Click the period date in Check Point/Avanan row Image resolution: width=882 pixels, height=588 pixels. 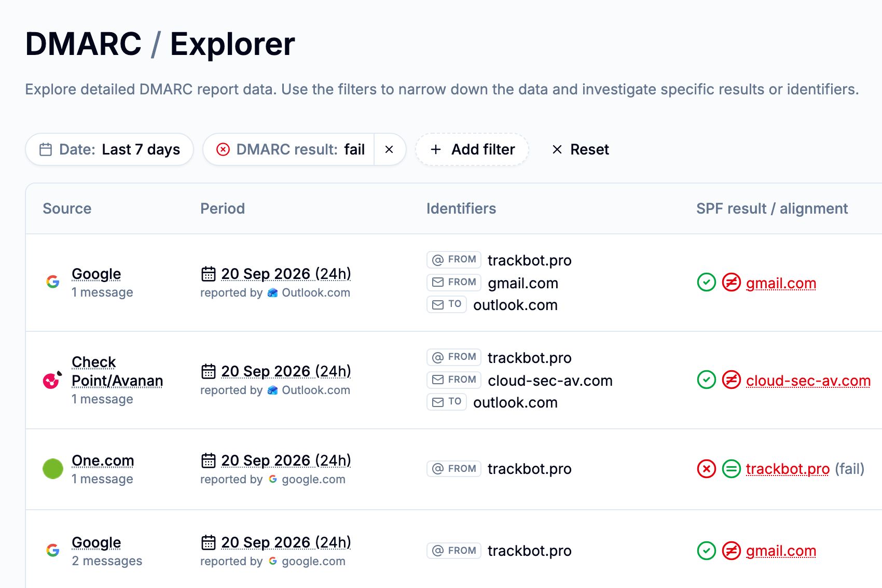click(286, 371)
